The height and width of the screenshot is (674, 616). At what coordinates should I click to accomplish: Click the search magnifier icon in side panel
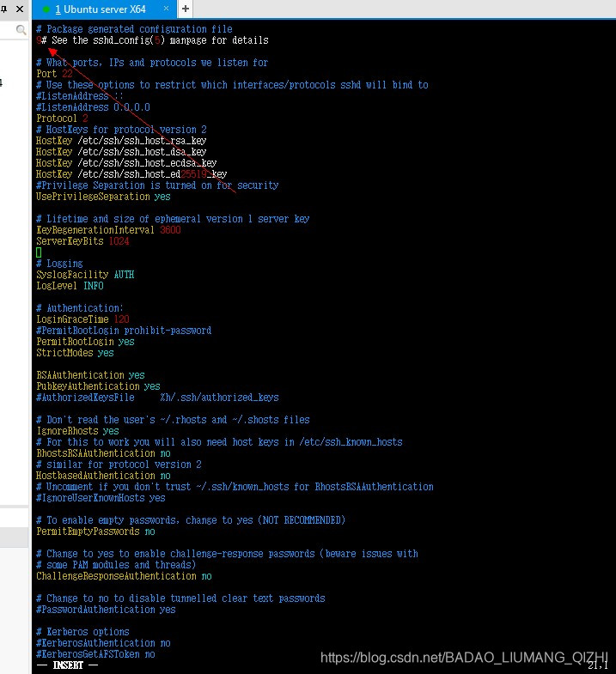21,30
